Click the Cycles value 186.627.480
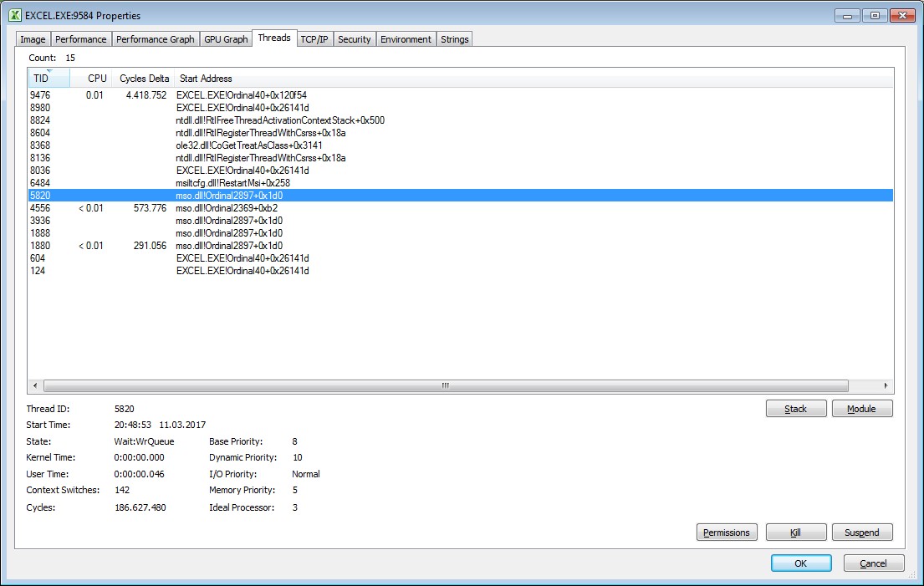 coord(140,507)
